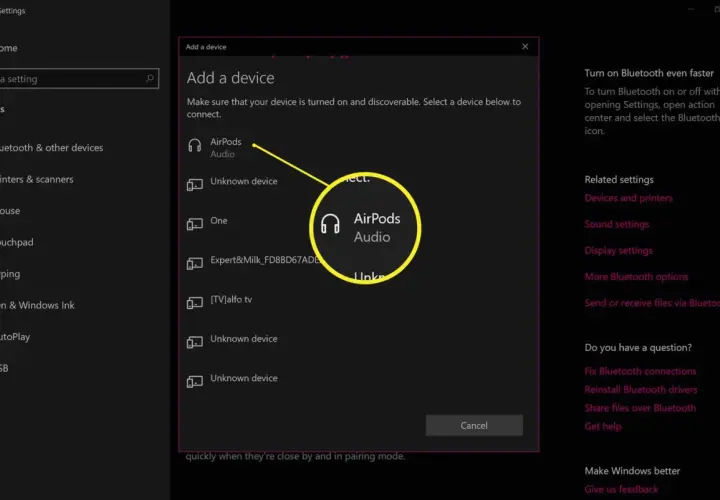Close the Add a device dialog
This screenshot has width=720, height=500.
(x=525, y=46)
